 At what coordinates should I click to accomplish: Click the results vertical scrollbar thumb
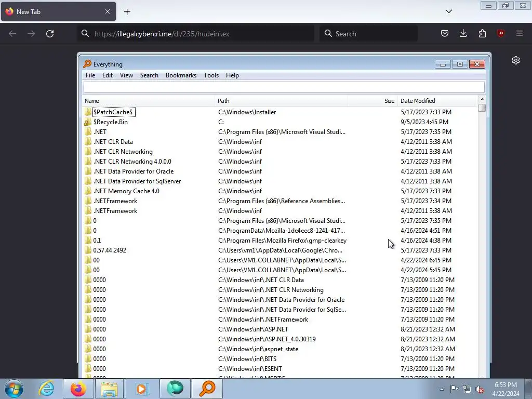point(482,108)
